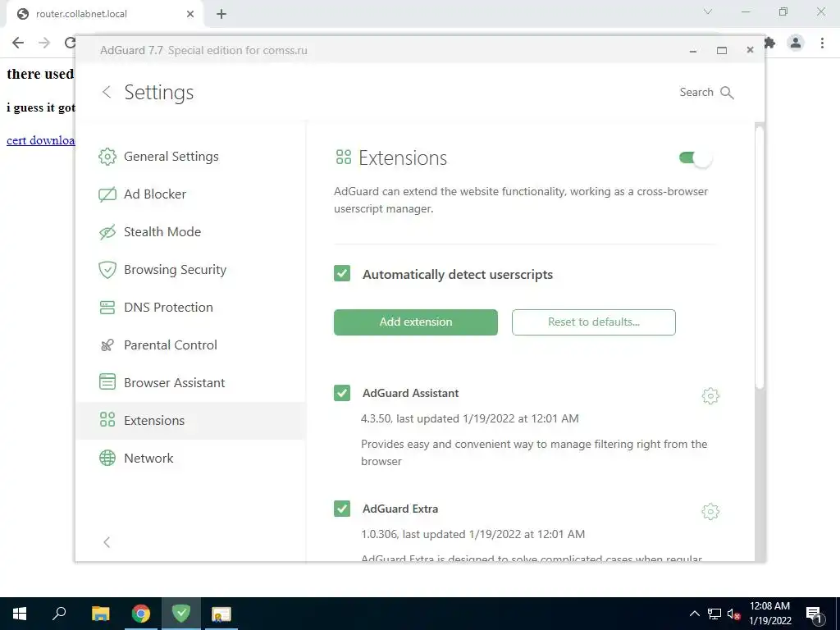The image size is (840, 630).
Task: Click the Parental Control icon
Action: (107, 345)
